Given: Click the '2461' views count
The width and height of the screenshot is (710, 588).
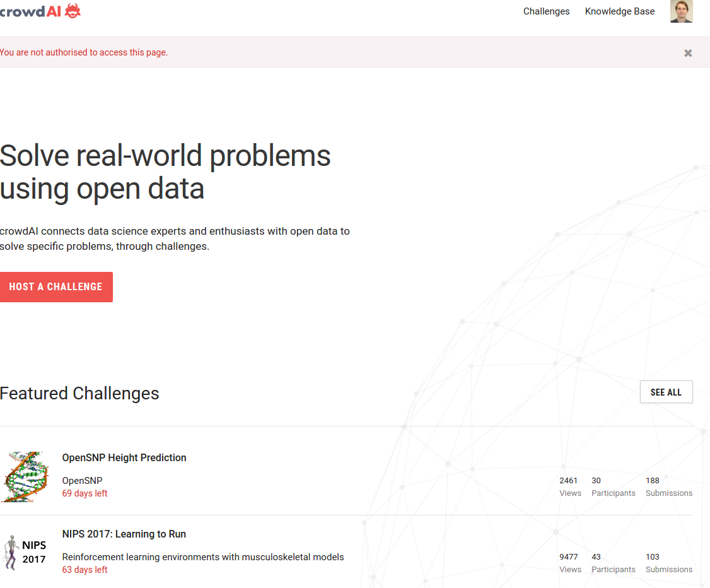Looking at the screenshot, I should [568, 480].
